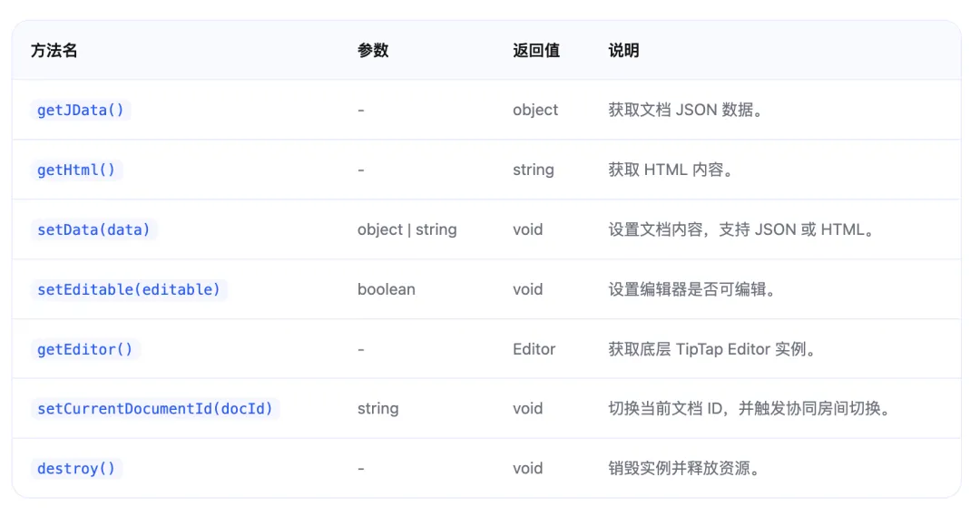Select setCurrentDocumentId(docId) method name
Screen dimensions: 980x516
coord(154,409)
